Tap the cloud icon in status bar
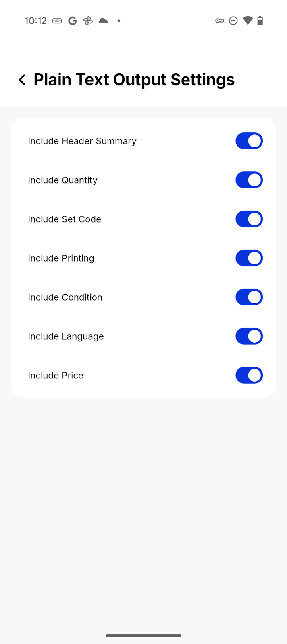The width and height of the screenshot is (287, 644). (x=104, y=21)
